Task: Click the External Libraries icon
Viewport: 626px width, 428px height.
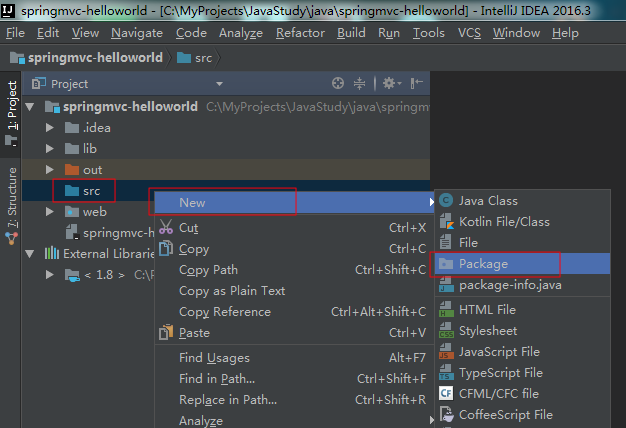Action: [52, 253]
